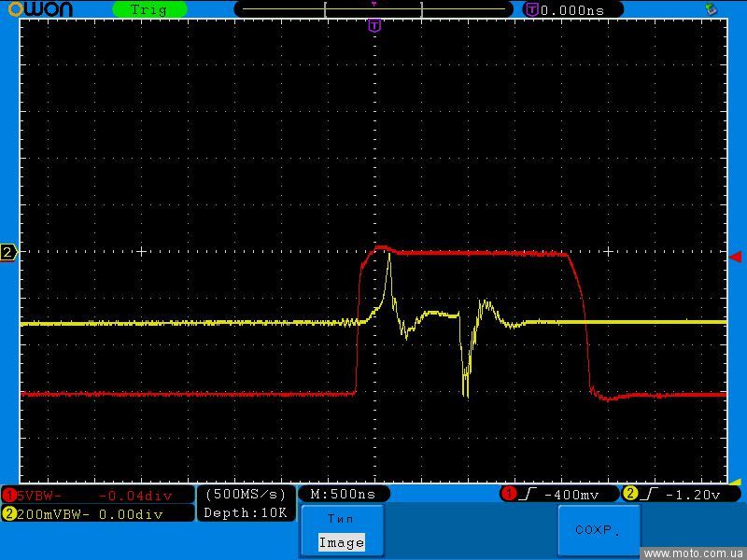Viewport: 747px width, 560px height.
Task: Open the Тип menu button
Action: (x=341, y=519)
